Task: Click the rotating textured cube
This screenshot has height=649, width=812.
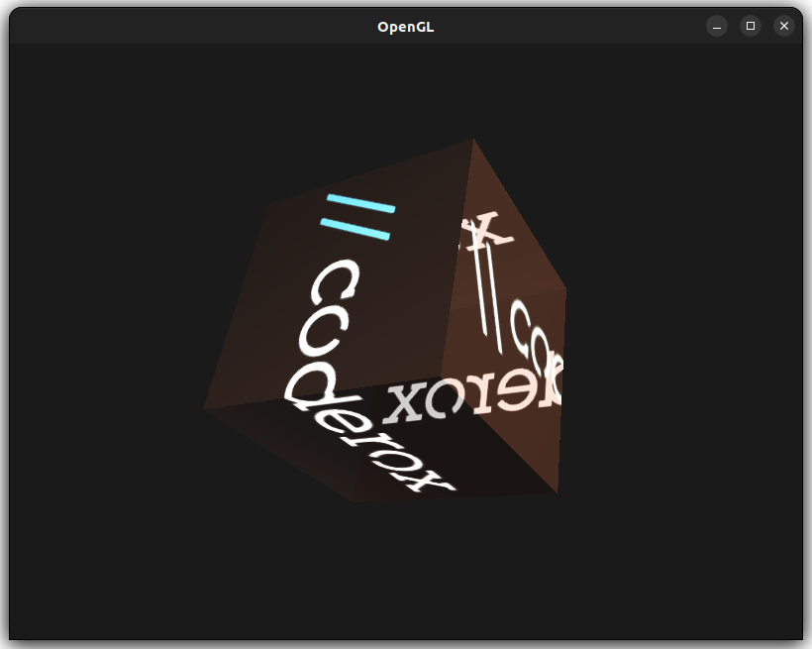Action: pos(385,321)
